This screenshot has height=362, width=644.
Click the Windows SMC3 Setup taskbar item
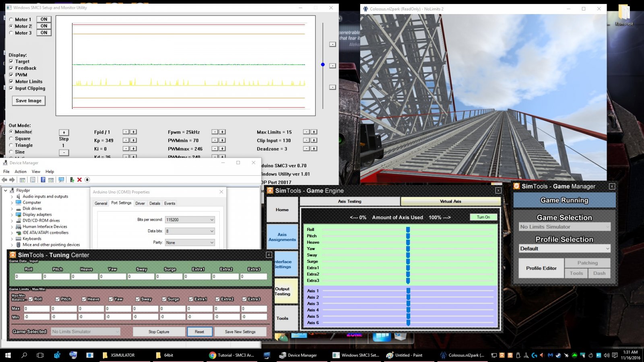tap(356, 355)
